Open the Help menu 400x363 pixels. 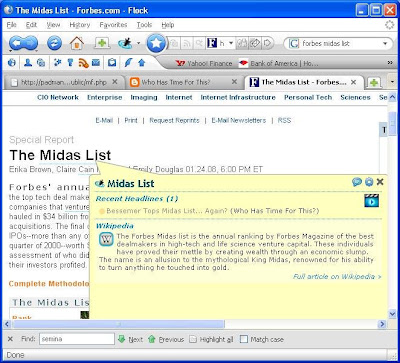click(x=168, y=25)
